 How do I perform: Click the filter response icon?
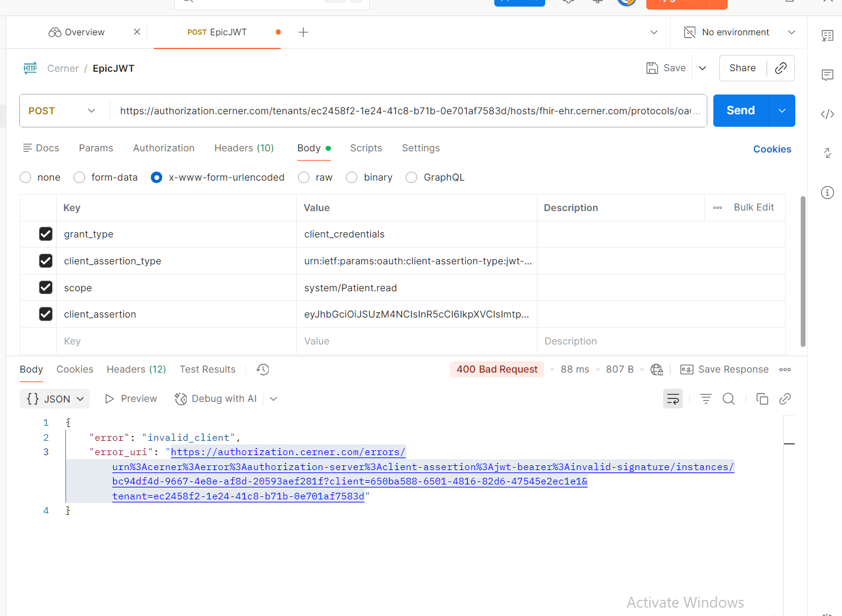tap(706, 399)
